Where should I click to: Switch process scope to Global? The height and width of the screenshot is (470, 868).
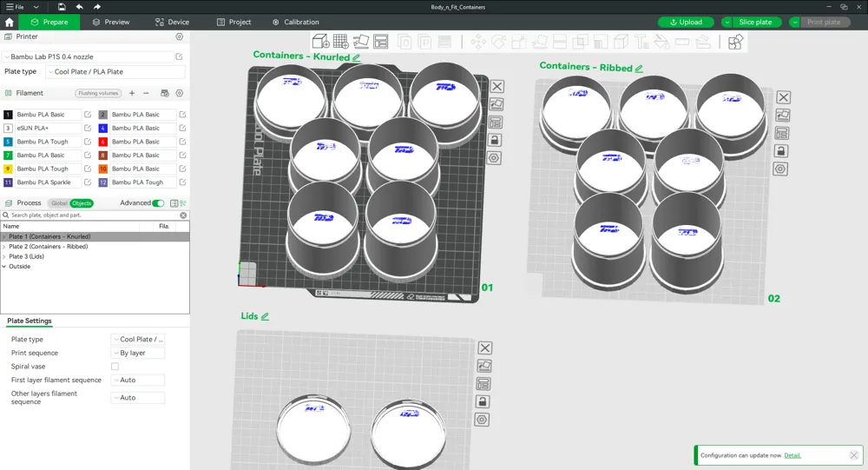[x=59, y=203]
